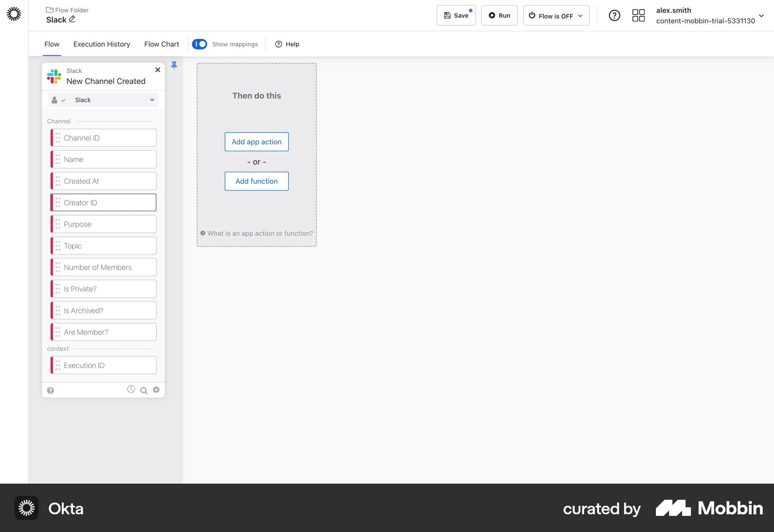
Task: Click the Add function button
Action: click(256, 181)
